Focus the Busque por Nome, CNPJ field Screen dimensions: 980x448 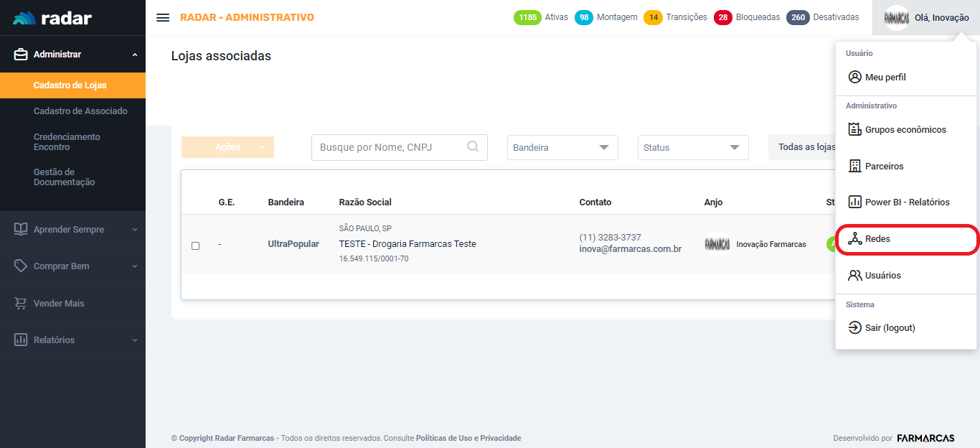tap(387, 147)
